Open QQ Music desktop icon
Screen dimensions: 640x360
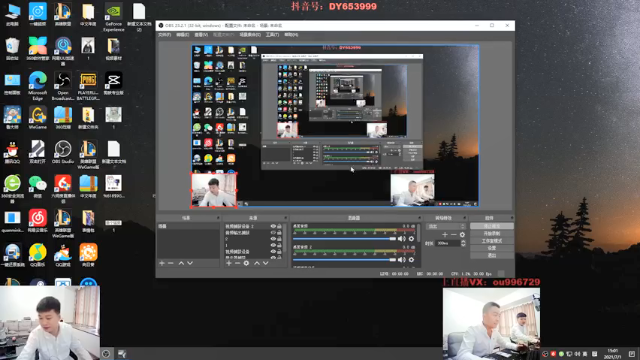coord(38,255)
